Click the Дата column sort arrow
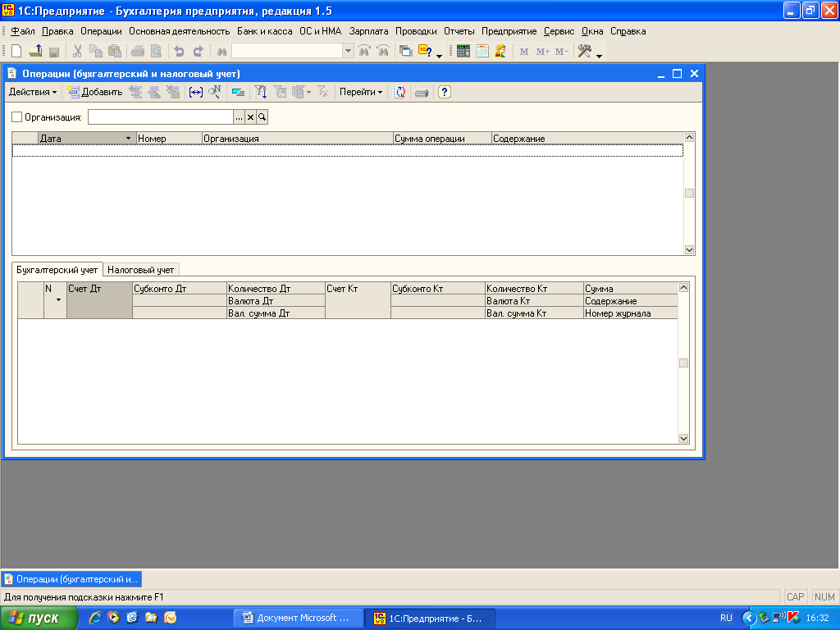Screen dimensions: 840x630 (x=128, y=138)
